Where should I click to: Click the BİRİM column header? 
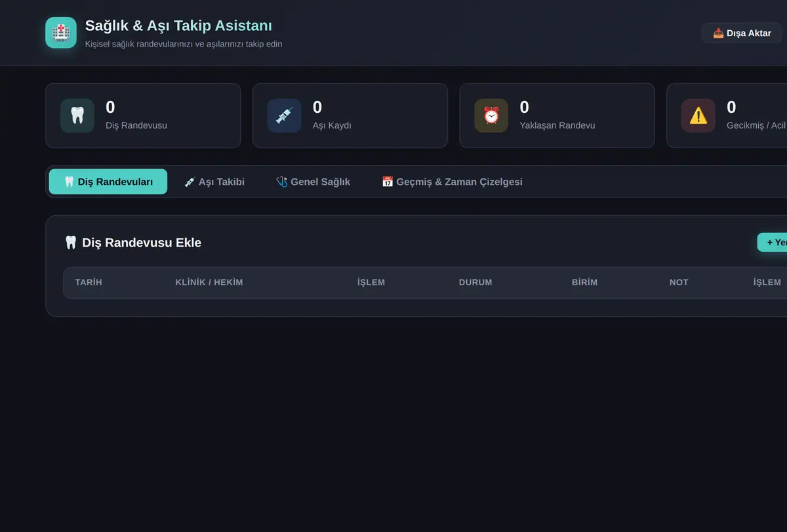pyautogui.click(x=584, y=282)
